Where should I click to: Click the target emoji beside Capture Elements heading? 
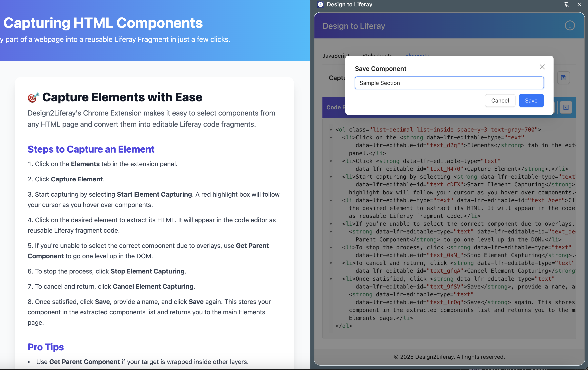(x=33, y=97)
